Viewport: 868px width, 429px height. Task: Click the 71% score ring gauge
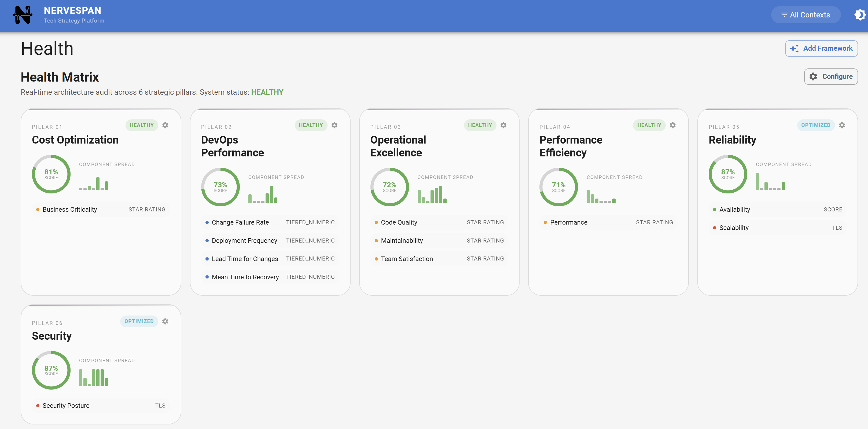[559, 187]
